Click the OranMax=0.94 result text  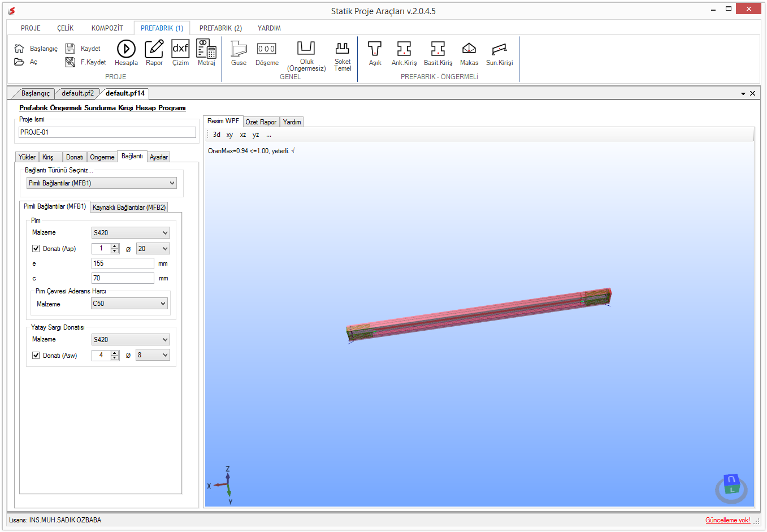point(251,151)
